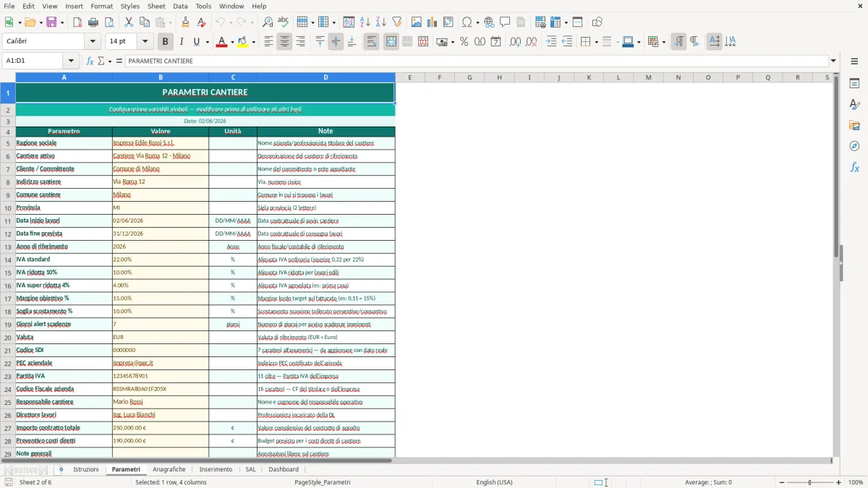The height and width of the screenshot is (488, 868).
Task: Open borders dropdown arrow
Action: click(596, 42)
